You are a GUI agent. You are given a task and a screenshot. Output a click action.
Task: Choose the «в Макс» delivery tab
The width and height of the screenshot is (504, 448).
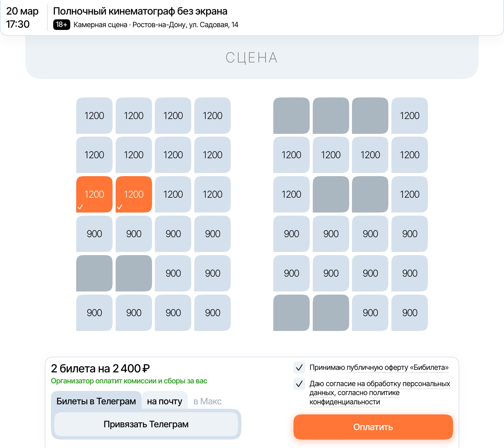(x=207, y=401)
